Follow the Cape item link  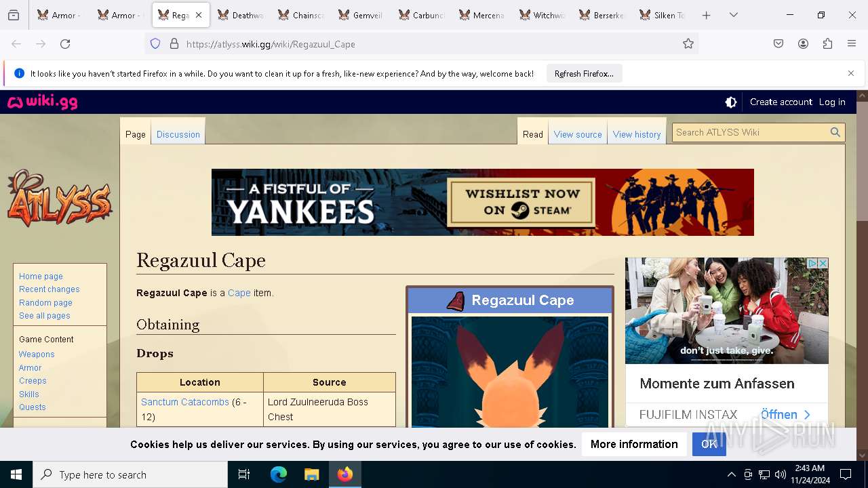[239, 293]
